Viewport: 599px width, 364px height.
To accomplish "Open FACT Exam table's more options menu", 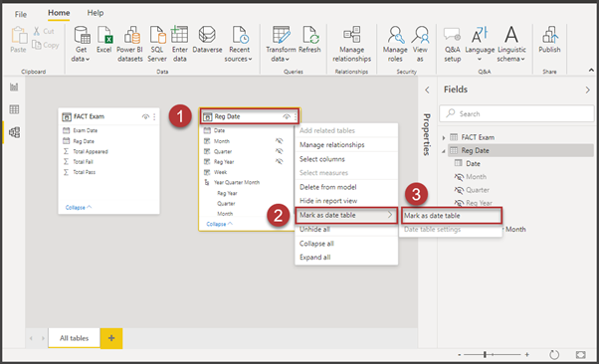I will 154,117.
